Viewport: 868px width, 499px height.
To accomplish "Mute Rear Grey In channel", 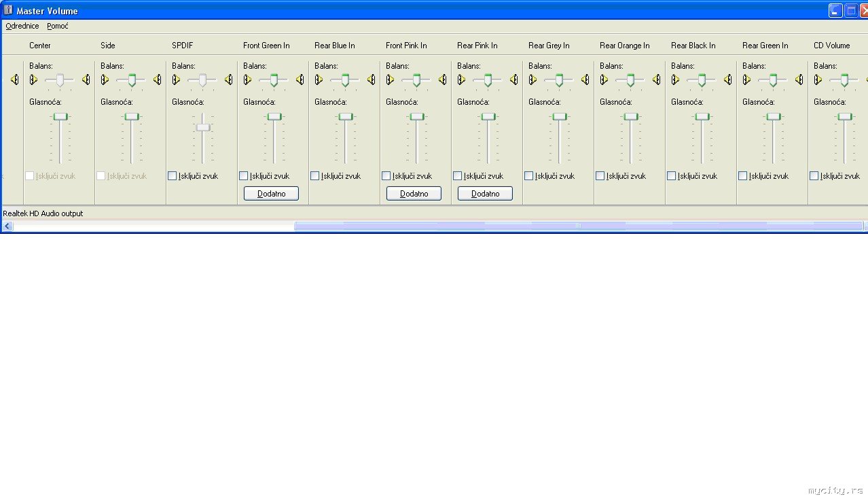I will pyautogui.click(x=529, y=175).
